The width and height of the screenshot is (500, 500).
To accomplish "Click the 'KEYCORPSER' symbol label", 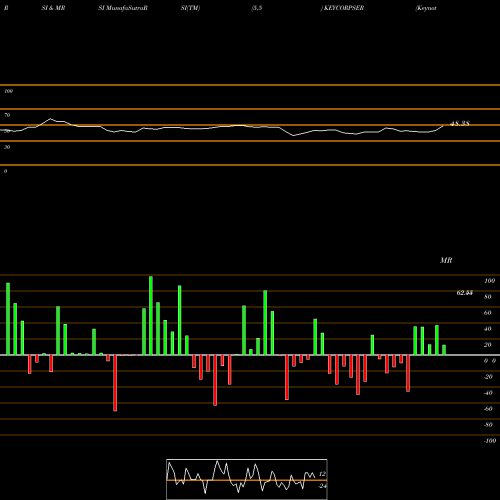I will click(344, 8).
